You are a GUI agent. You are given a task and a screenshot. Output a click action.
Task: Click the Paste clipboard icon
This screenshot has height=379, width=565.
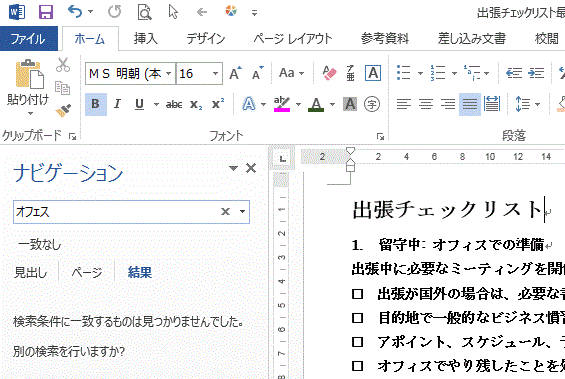click(29, 74)
